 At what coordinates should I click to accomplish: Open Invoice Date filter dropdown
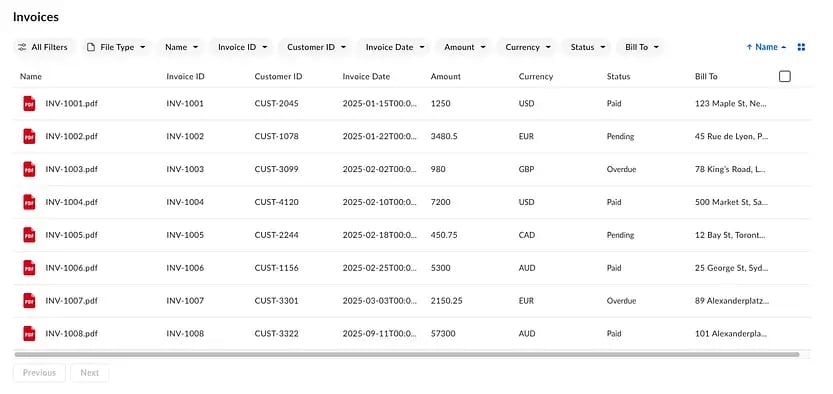394,47
